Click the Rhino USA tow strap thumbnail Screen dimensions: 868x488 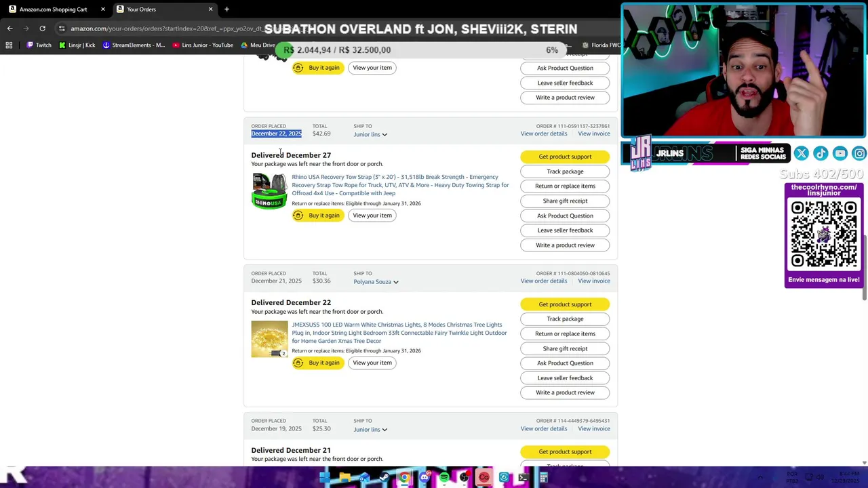[269, 191]
